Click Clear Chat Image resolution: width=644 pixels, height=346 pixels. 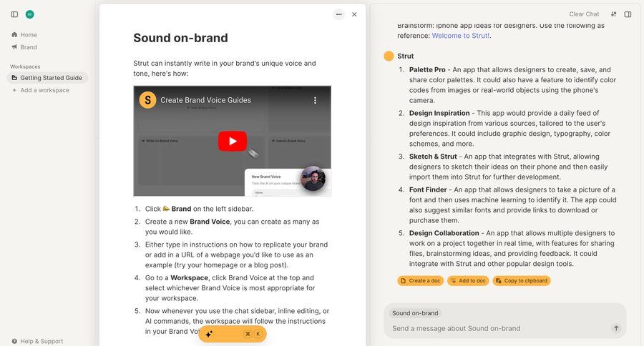pos(584,14)
